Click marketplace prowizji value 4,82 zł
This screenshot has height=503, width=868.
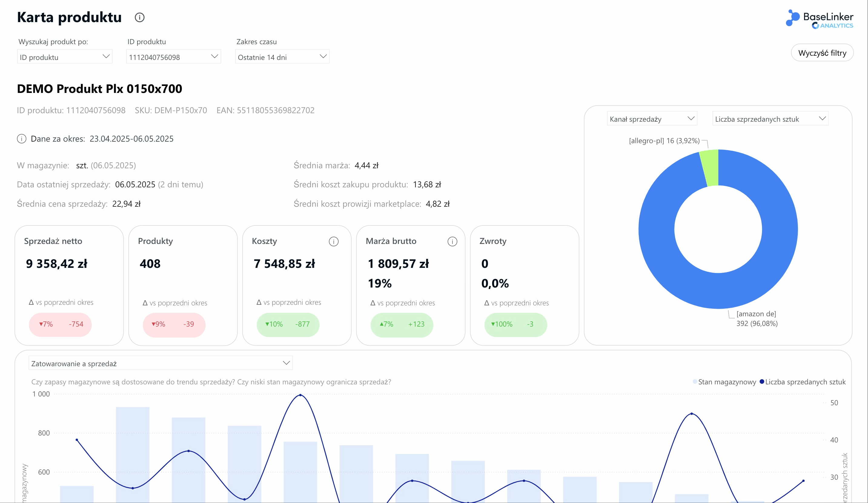(x=438, y=204)
